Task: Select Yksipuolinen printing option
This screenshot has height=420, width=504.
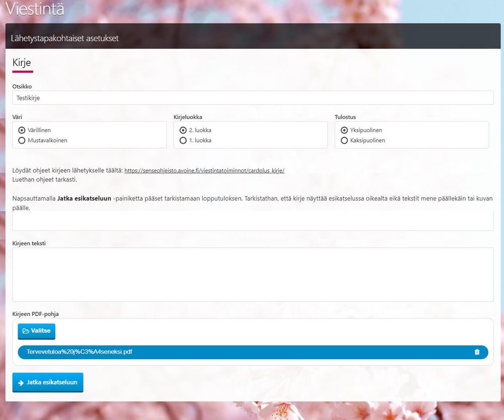Action: pos(344,130)
